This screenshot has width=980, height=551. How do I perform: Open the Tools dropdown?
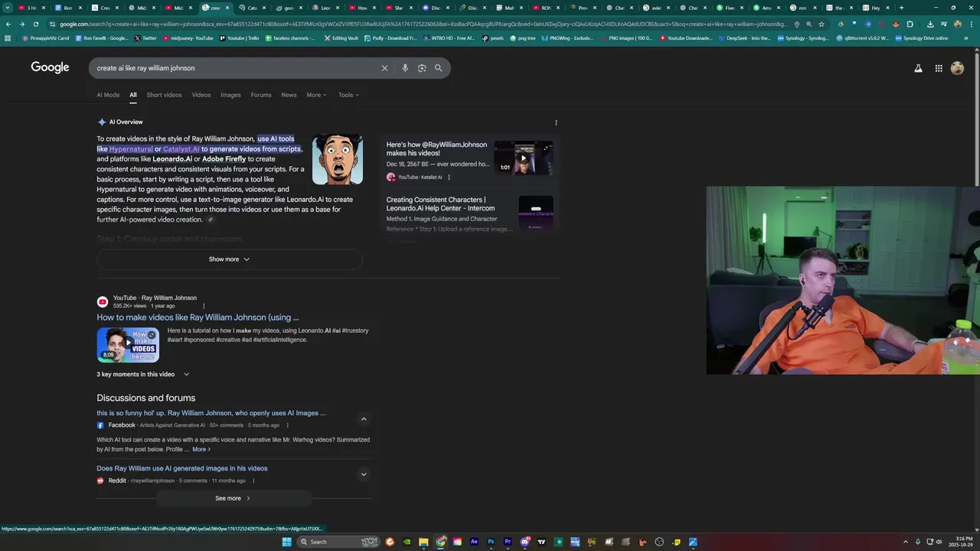click(348, 95)
